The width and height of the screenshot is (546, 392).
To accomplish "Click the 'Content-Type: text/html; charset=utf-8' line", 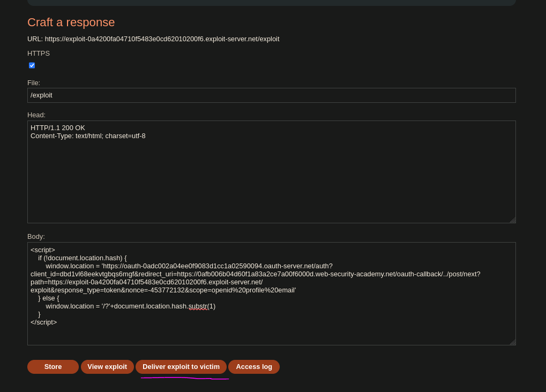I will (x=88, y=136).
